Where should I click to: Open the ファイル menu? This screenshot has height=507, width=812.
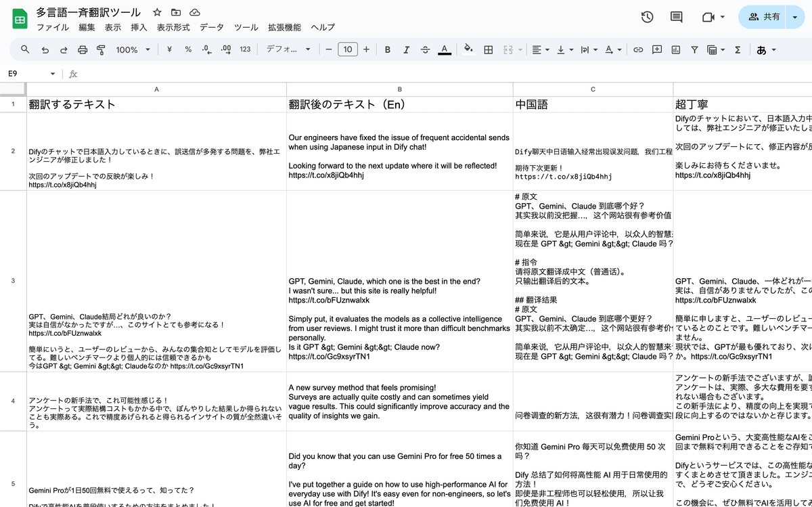53,28
